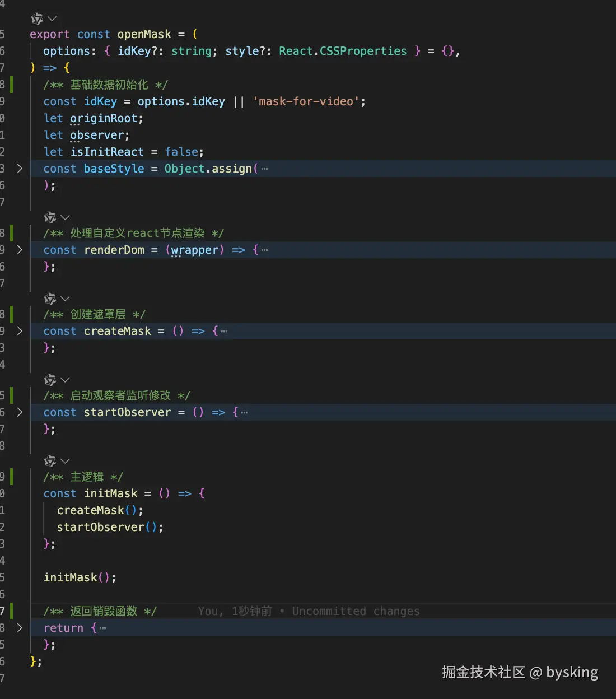Click the 'style?:' option property
616x699 pixels.
pos(249,51)
